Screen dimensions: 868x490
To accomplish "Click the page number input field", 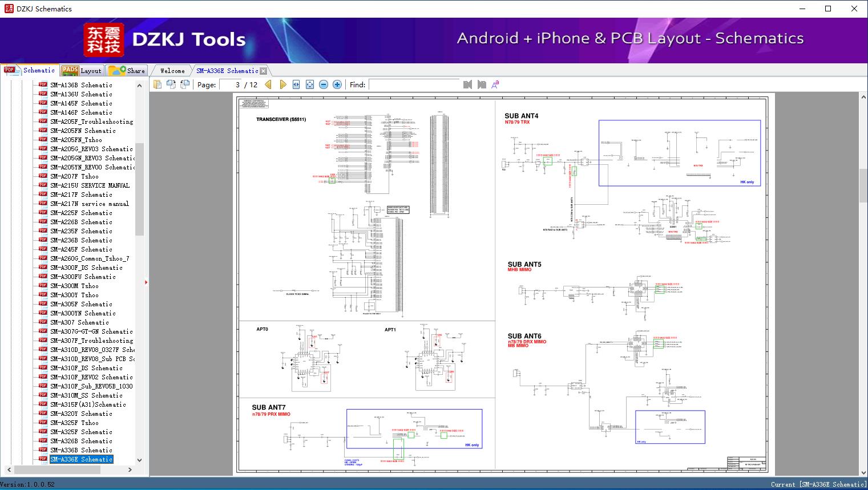I will click(230, 84).
